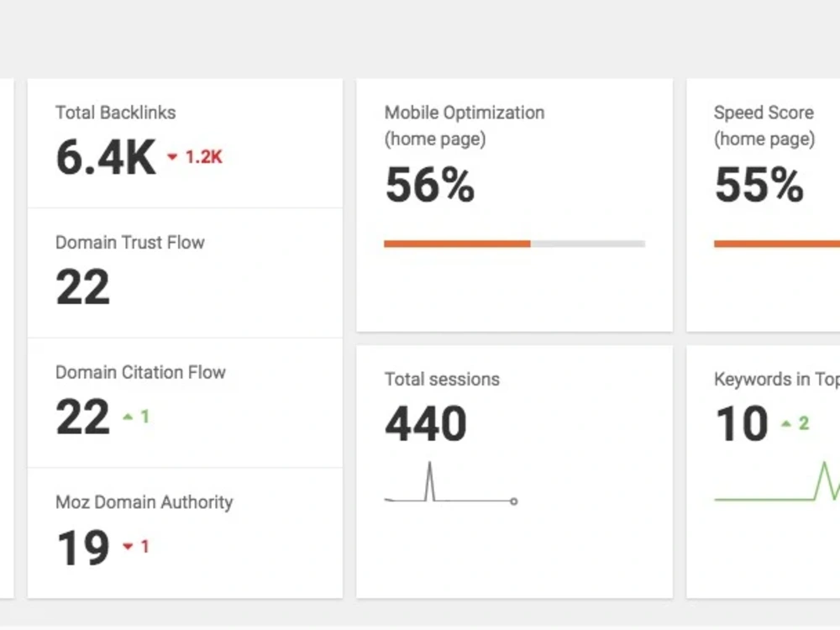Click the Domain Citation Flow label

coord(140,372)
